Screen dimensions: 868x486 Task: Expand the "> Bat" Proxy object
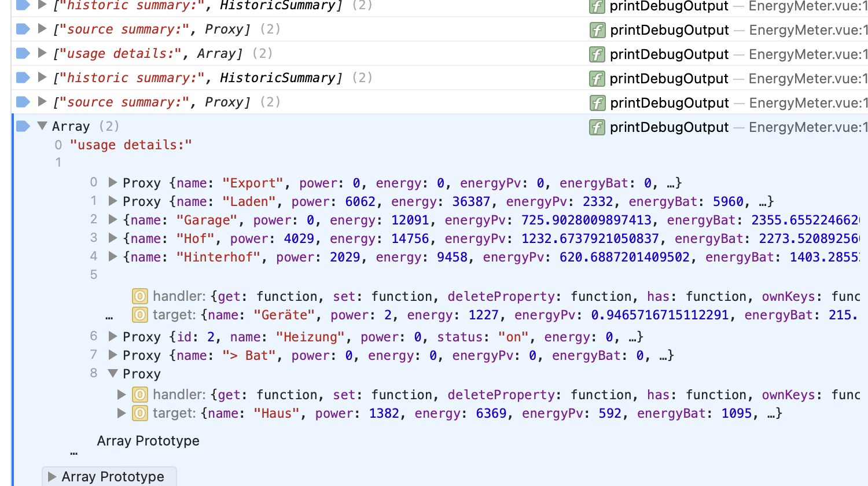(x=113, y=355)
